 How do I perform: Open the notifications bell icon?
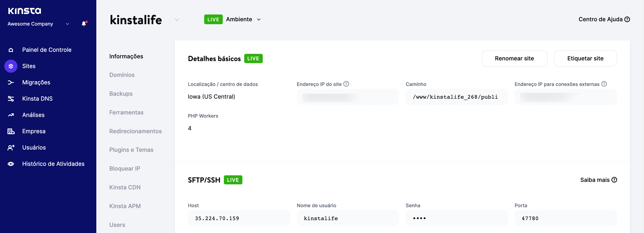coord(84,24)
